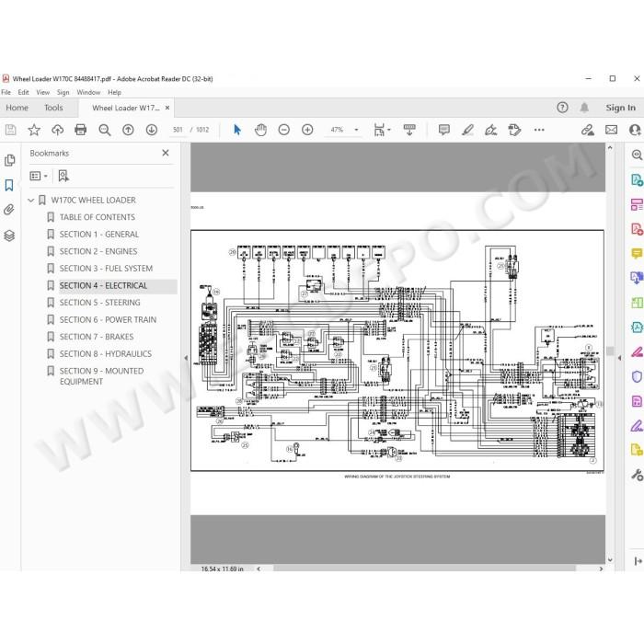644x644 pixels.
Task: Click the current page number field
Action: (178, 130)
